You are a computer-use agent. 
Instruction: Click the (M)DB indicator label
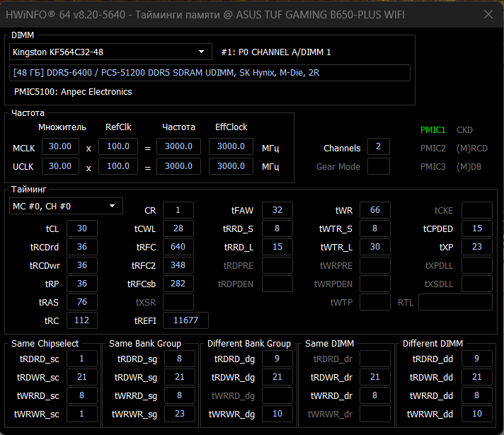[x=469, y=166]
